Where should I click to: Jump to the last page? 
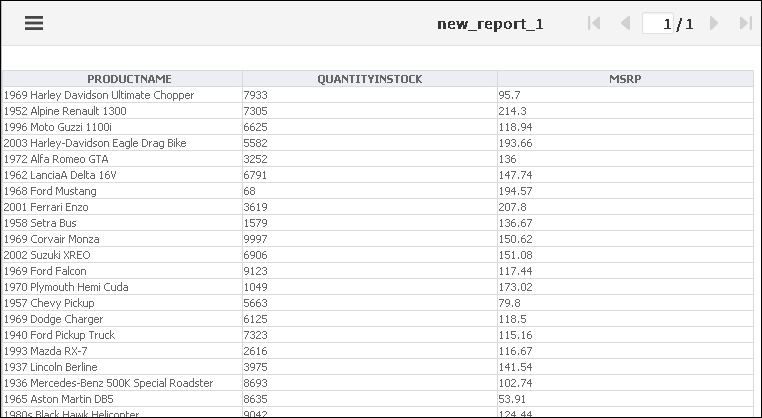(x=745, y=23)
